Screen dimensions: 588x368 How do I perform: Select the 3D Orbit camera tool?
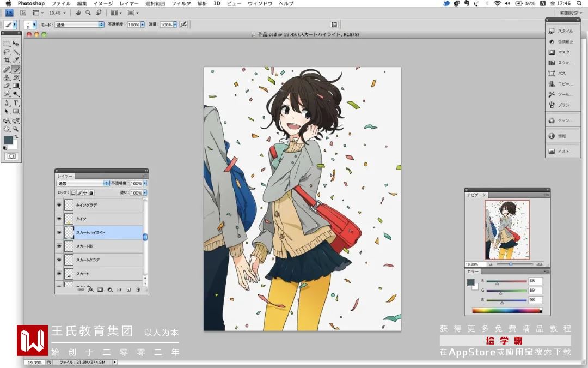point(16,120)
